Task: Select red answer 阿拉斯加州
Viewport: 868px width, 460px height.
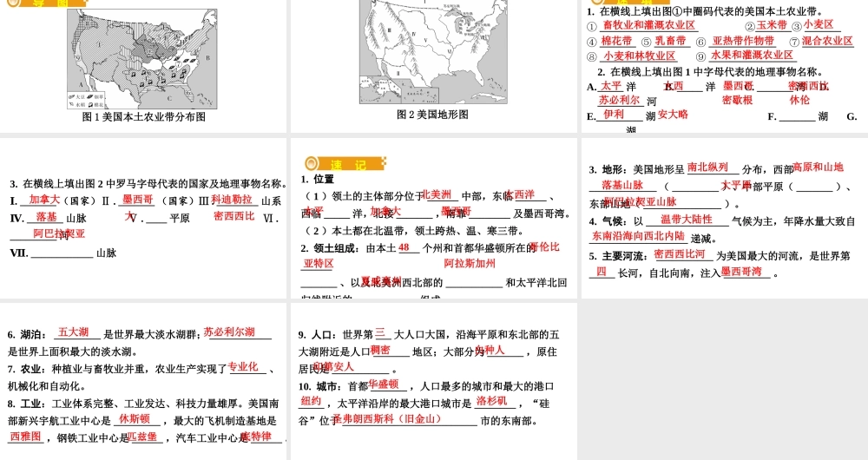Action: coord(470,264)
